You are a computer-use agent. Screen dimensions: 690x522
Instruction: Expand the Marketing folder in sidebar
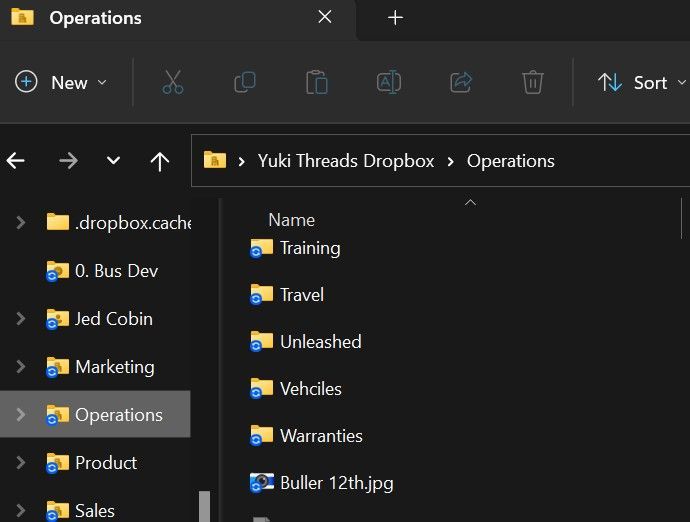point(20,367)
